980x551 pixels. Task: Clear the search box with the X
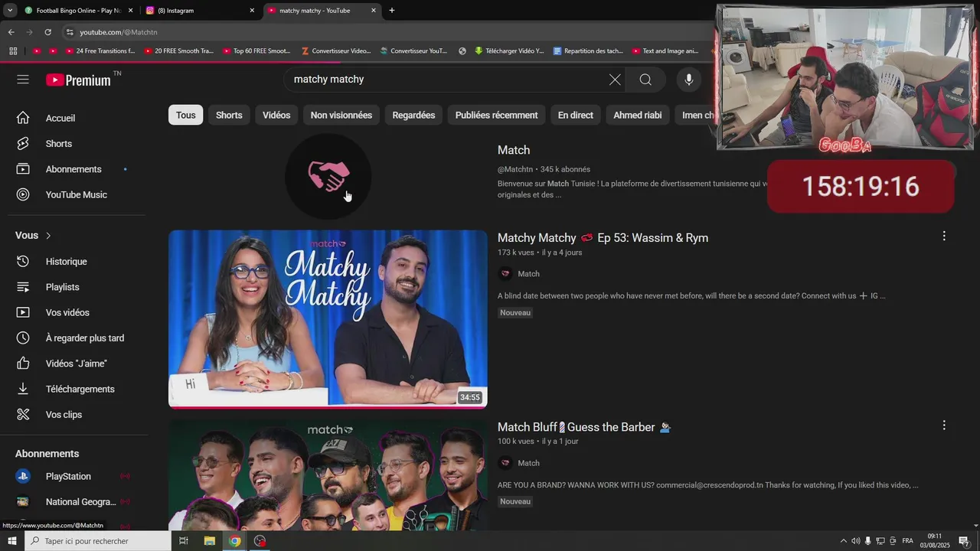tap(615, 80)
